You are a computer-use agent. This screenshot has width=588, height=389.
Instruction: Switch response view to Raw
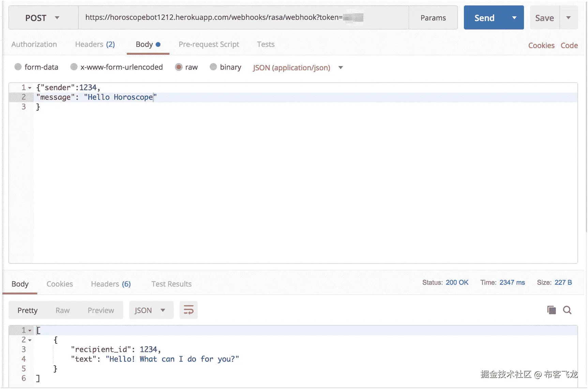click(62, 310)
